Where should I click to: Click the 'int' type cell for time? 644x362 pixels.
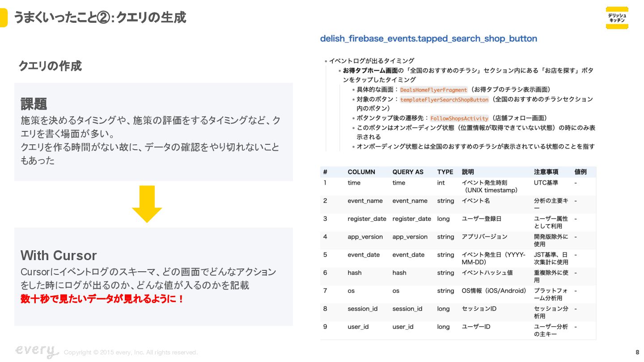[x=441, y=183]
